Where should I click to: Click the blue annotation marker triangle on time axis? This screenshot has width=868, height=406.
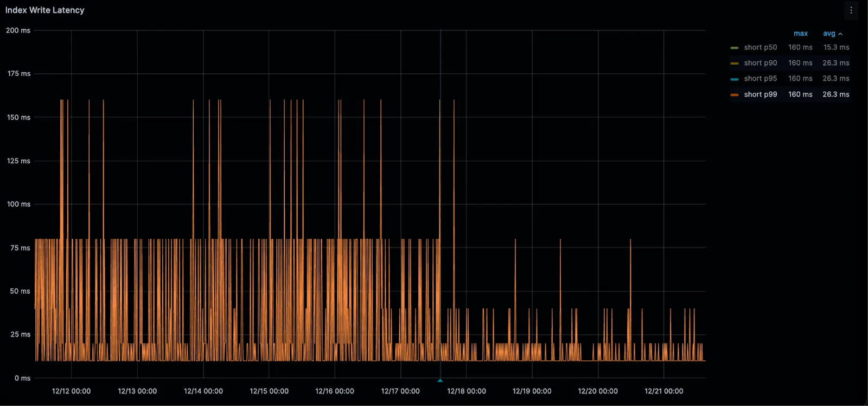tap(440, 380)
